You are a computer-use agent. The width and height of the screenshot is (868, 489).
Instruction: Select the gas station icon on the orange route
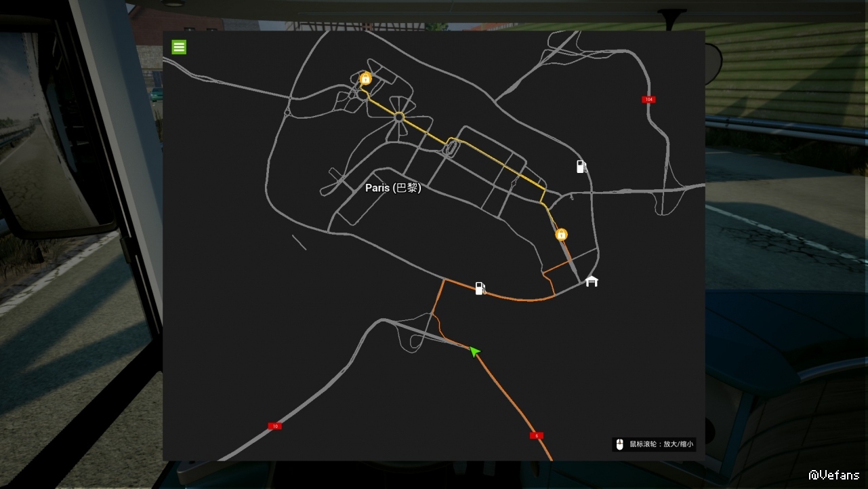pos(480,288)
